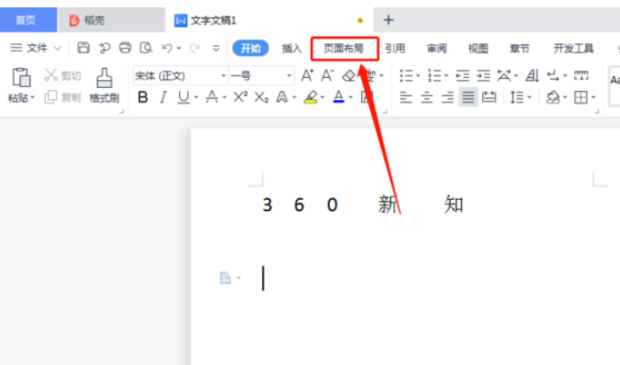Image resolution: width=620 pixels, height=365 pixels.
Task: Toggle Underline formatting
Action: tap(183, 97)
